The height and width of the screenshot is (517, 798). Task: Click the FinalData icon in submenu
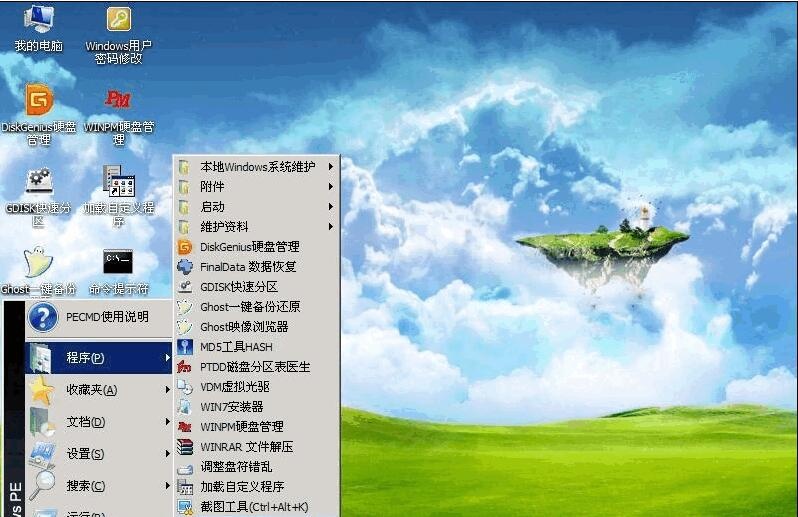click(185, 267)
